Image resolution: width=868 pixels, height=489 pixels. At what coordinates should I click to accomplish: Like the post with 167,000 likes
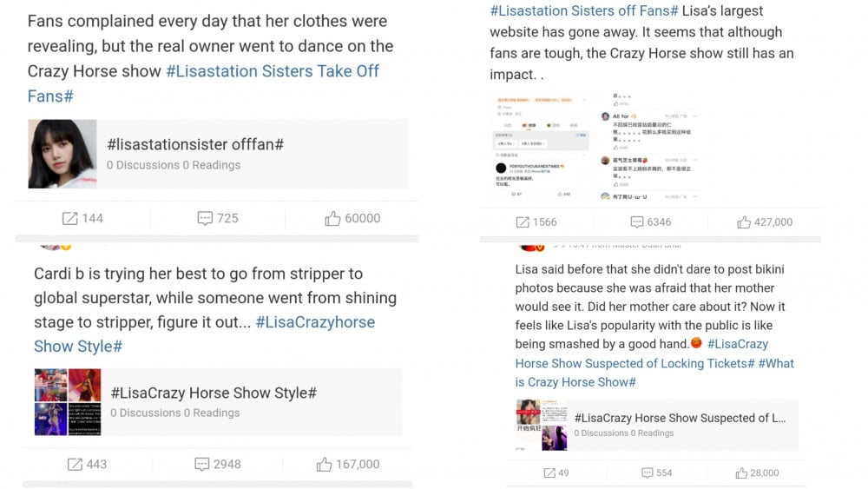[325, 464]
